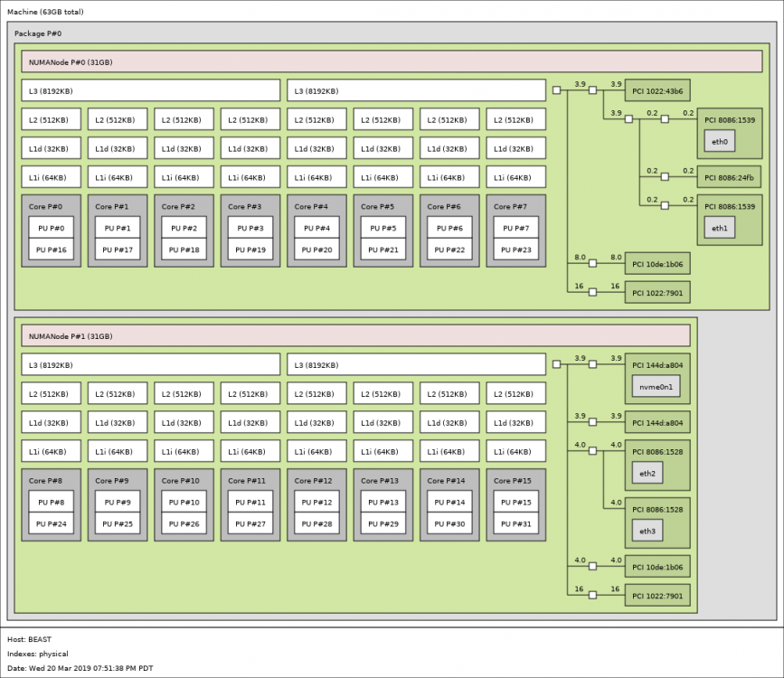
Task: Click the PCI bridge square near PCI 10de:1b06 in NUMANode P#0
Action: point(592,263)
